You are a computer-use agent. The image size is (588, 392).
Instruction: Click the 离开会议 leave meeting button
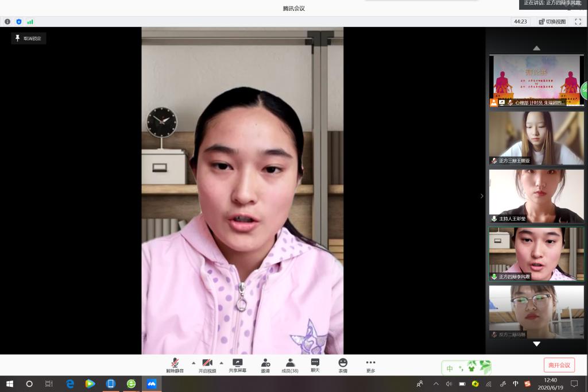559,365
